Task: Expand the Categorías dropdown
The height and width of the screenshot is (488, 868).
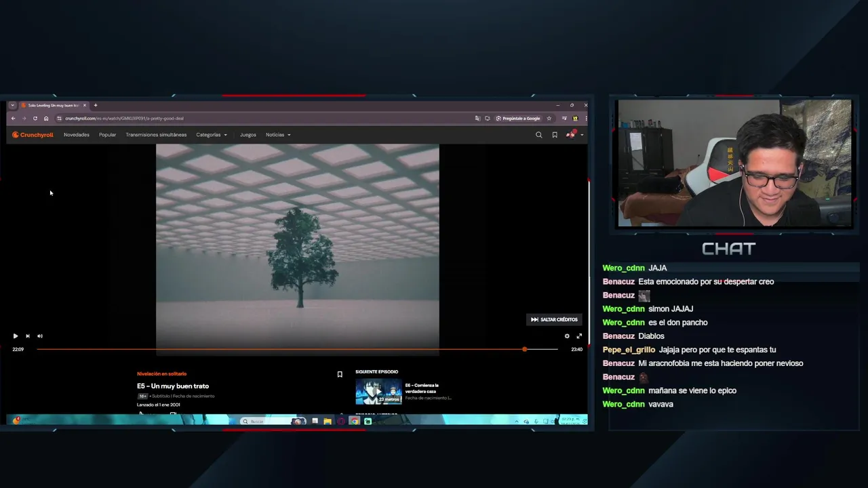Action: tap(212, 135)
